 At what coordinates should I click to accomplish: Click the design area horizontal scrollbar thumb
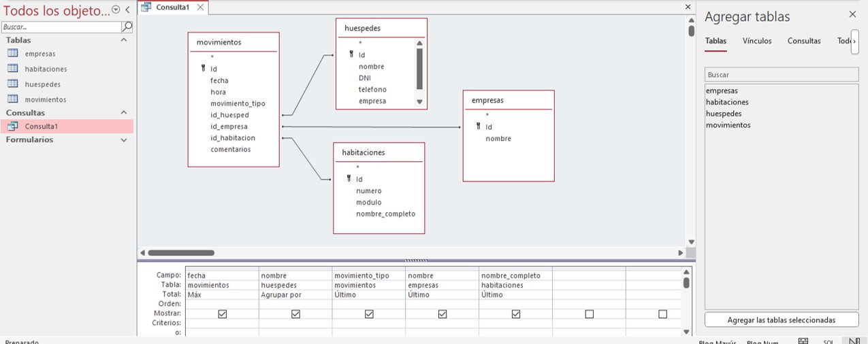tap(181, 253)
